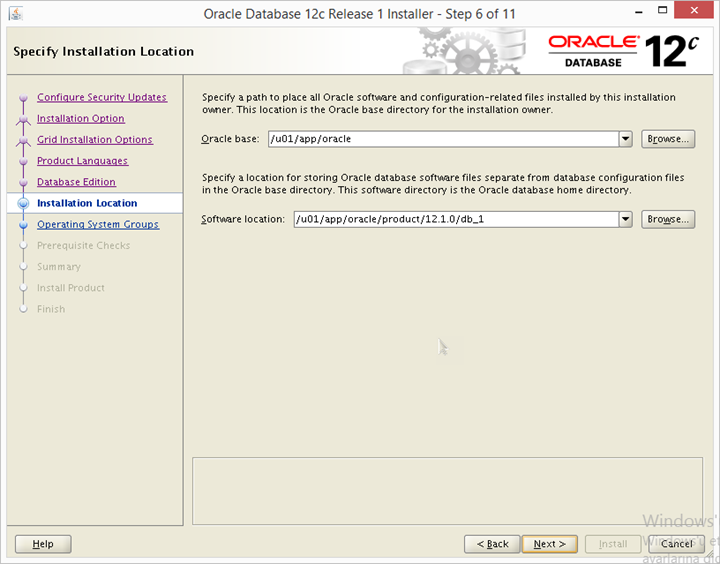720x564 pixels.
Task: Go to Configure Security Updates step
Action: coord(102,97)
